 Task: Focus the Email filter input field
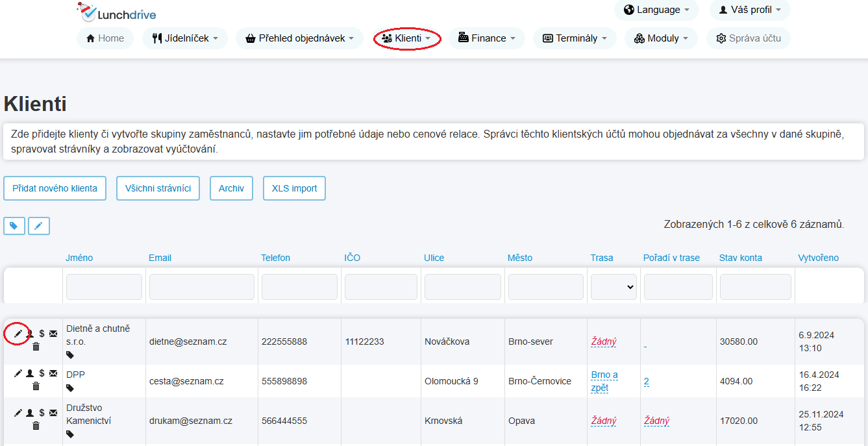(x=202, y=287)
